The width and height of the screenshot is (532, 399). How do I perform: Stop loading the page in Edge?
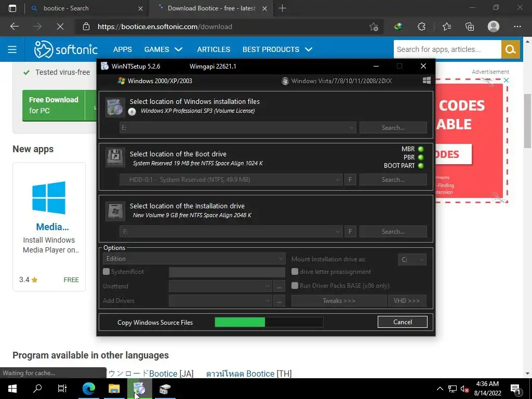[60, 26]
